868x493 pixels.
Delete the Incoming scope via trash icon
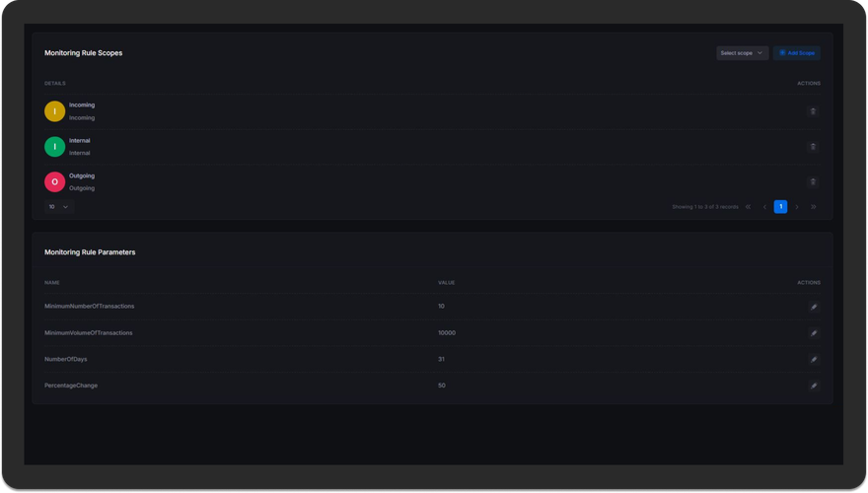point(813,111)
